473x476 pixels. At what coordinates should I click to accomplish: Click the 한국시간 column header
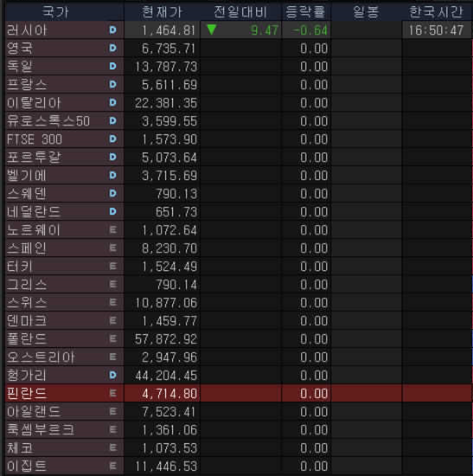click(x=437, y=12)
